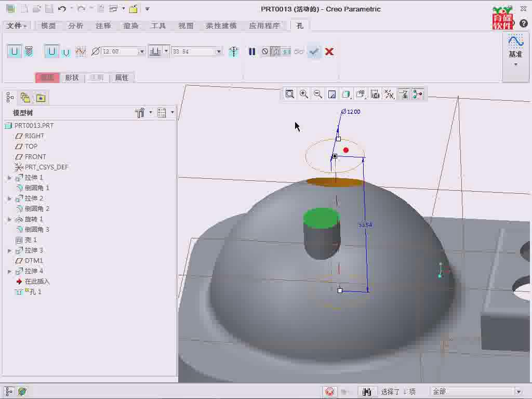Click the view manager camera icon
The image size is (532, 399).
[x=375, y=94]
